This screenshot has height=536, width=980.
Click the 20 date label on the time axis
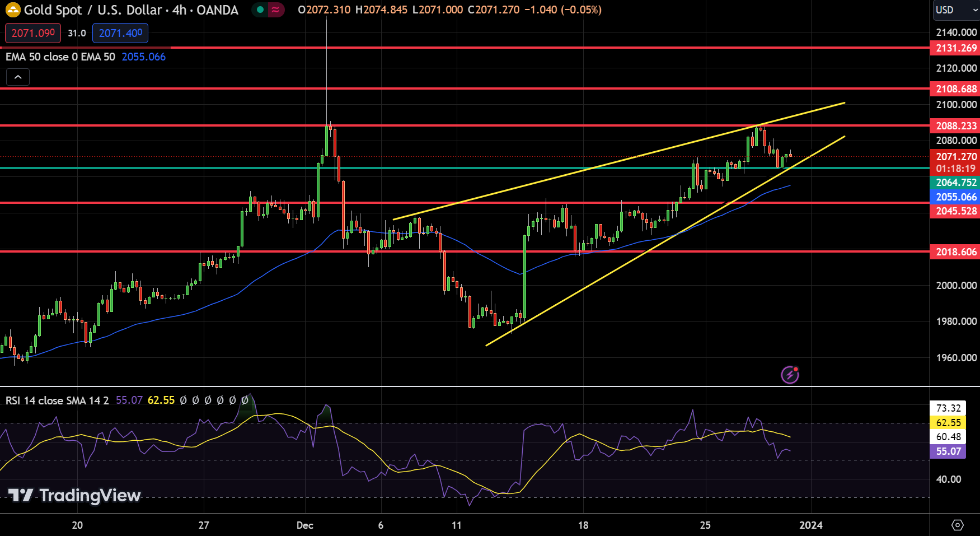77,525
